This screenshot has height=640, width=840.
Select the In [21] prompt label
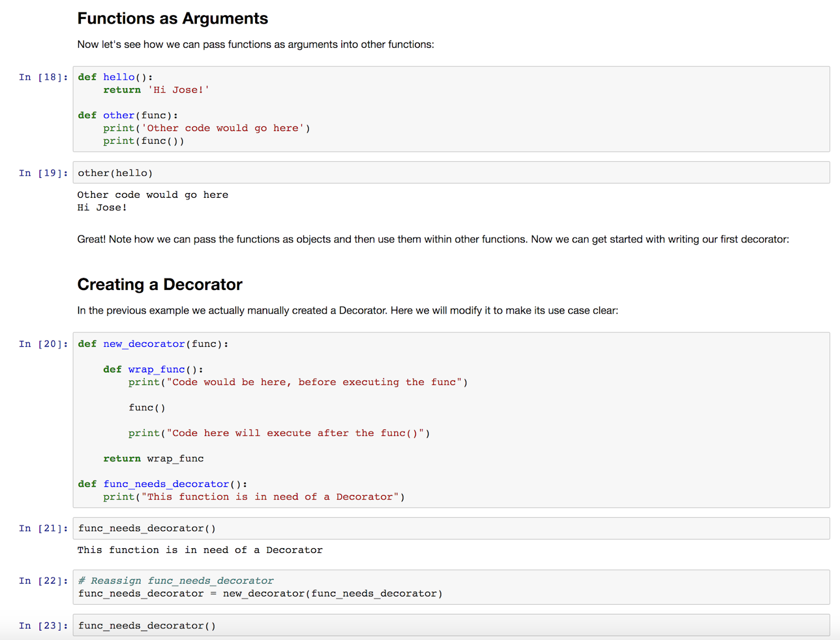(43, 528)
